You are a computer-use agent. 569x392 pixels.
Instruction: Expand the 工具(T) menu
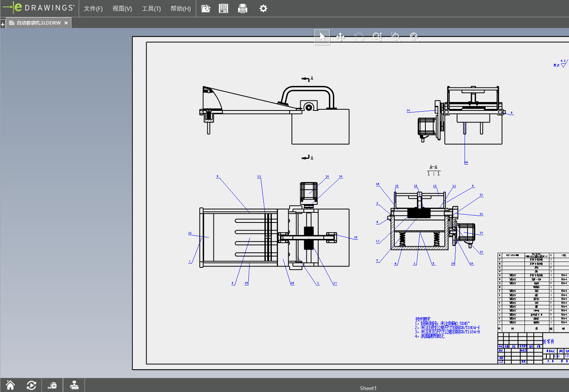[x=151, y=8]
